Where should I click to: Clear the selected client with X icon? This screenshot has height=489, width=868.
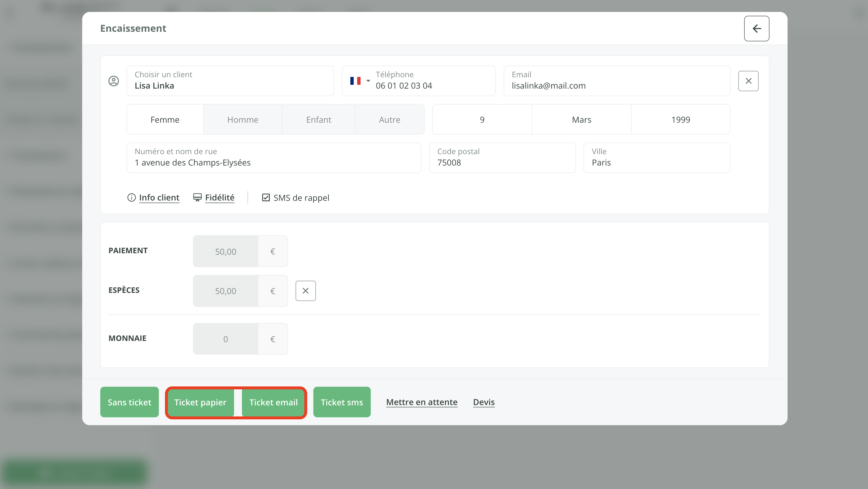748,81
